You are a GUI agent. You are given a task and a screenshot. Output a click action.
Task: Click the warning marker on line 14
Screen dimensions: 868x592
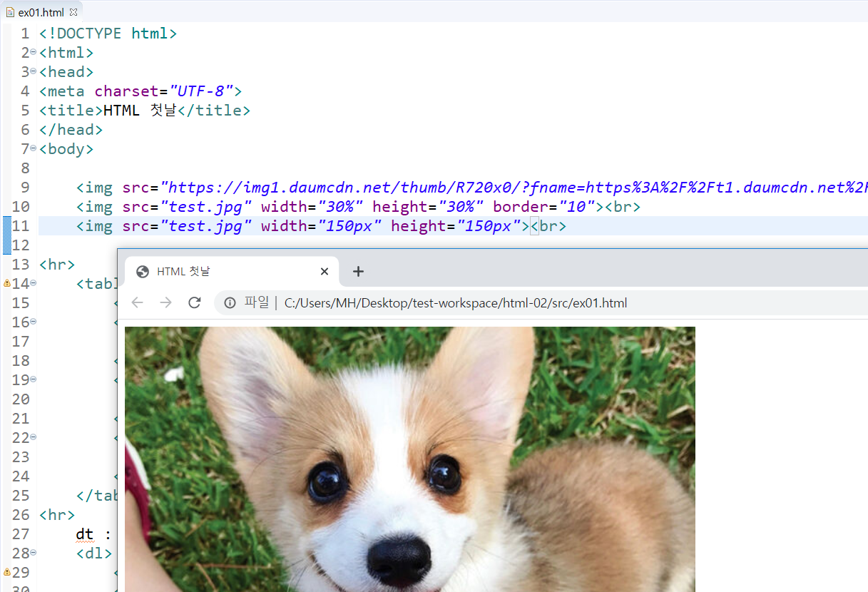pos(7,283)
